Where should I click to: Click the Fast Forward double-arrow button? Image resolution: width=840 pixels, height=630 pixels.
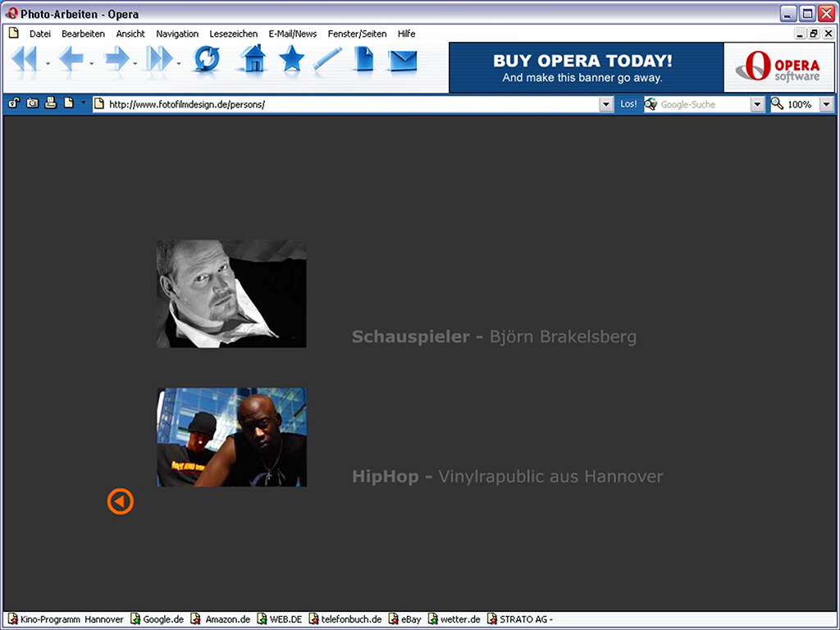pos(160,58)
